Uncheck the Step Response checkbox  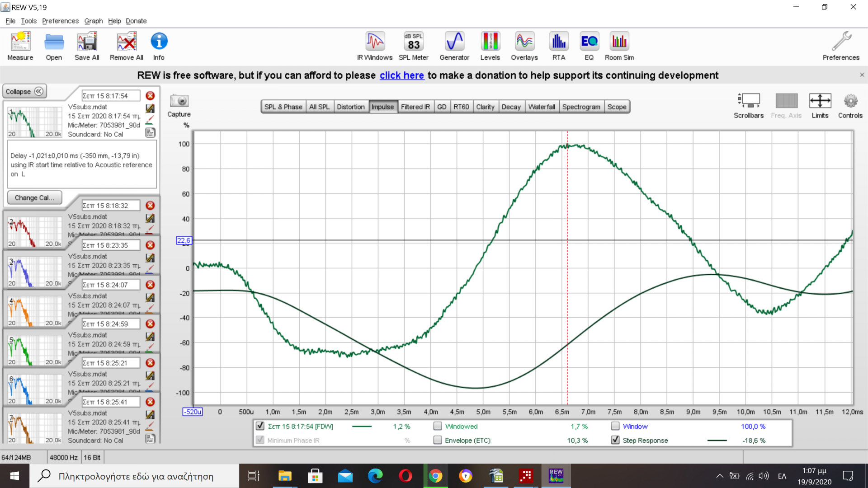(x=615, y=440)
